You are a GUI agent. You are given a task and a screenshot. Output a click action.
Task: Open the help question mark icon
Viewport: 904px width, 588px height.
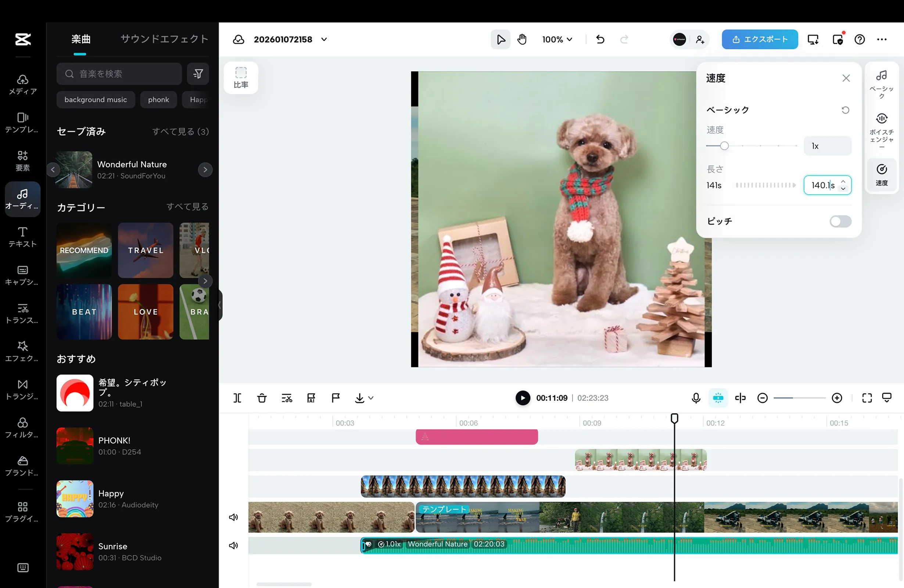tap(860, 39)
